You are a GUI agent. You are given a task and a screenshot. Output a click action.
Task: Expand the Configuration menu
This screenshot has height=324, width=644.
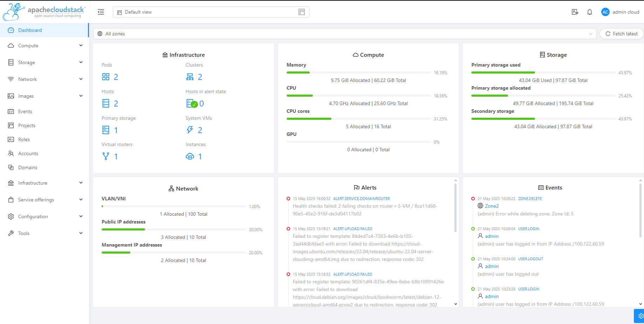pyautogui.click(x=44, y=216)
